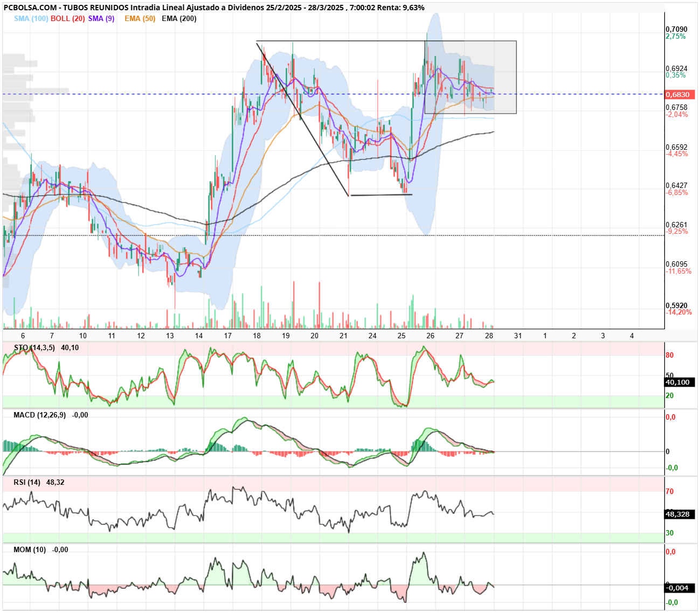This screenshot has height=613, width=700.
Task: Click the EMA (200) legend label
Action: (179, 18)
